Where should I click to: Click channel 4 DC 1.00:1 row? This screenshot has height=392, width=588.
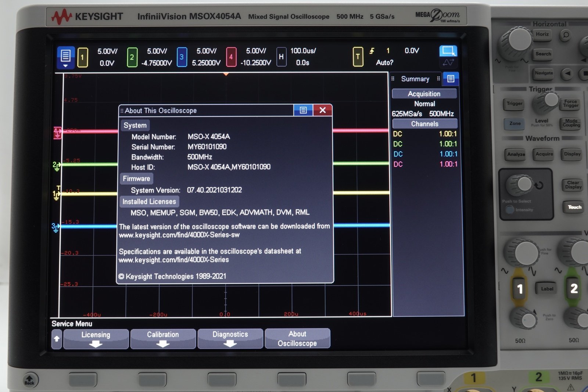pos(425,164)
